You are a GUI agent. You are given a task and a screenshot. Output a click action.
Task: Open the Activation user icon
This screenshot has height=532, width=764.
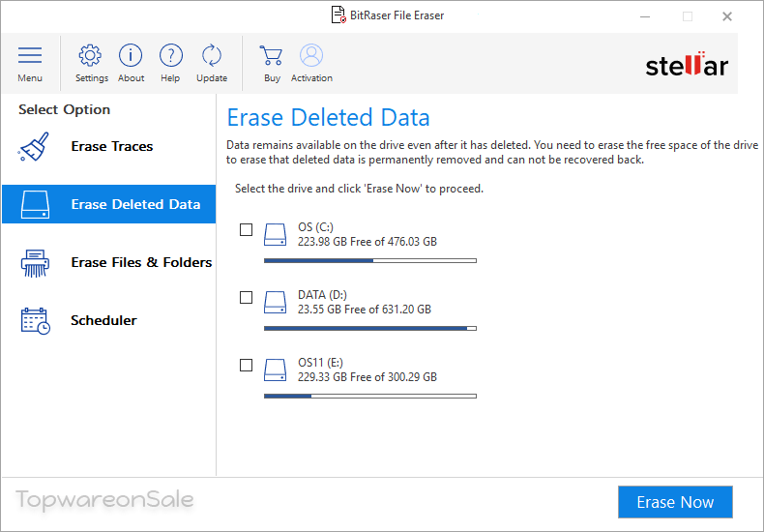pos(311,55)
